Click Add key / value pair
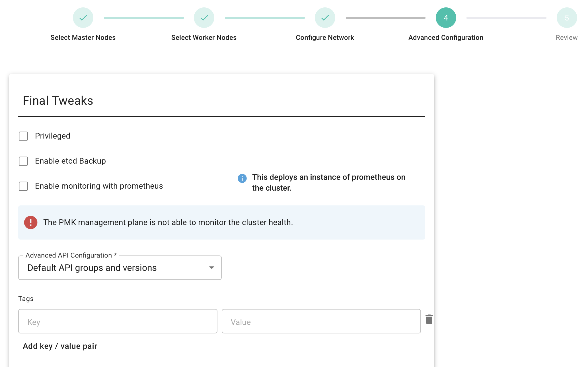 click(60, 346)
